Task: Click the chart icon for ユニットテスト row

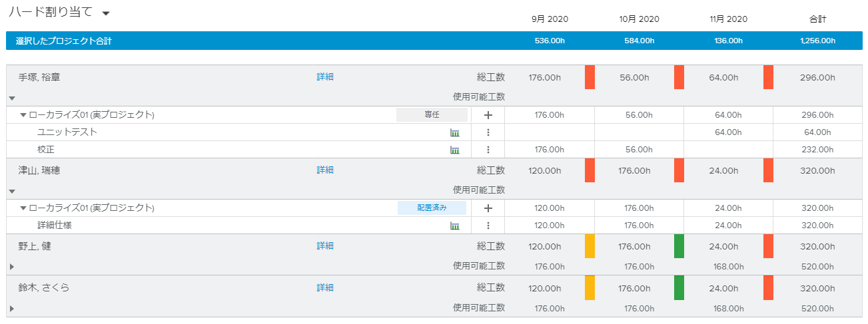Action: (x=455, y=132)
